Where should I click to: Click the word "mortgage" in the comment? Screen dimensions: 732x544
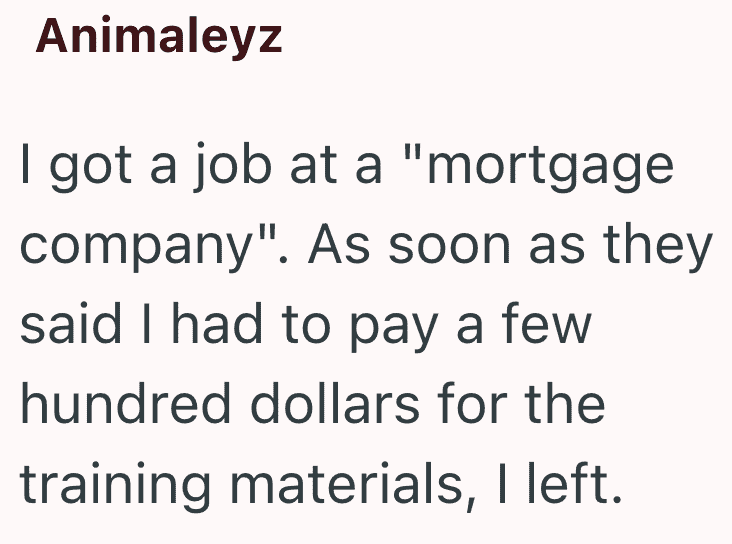[550, 168]
